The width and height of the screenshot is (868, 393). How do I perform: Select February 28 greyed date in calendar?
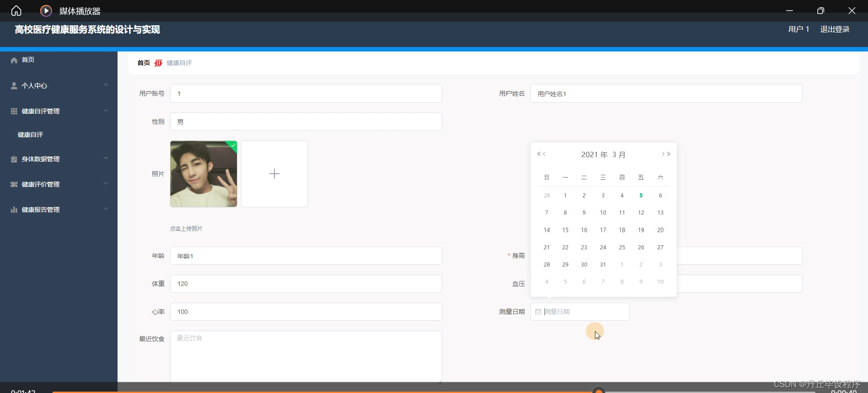[x=547, y=196]
